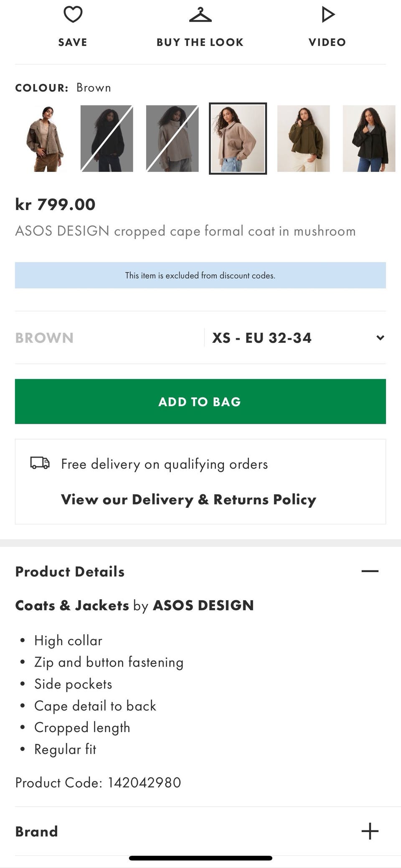This screenshot has width=401, height=868.
Task: Choose the crossed-out beige coat swatch
Action: tap(173, 139)
